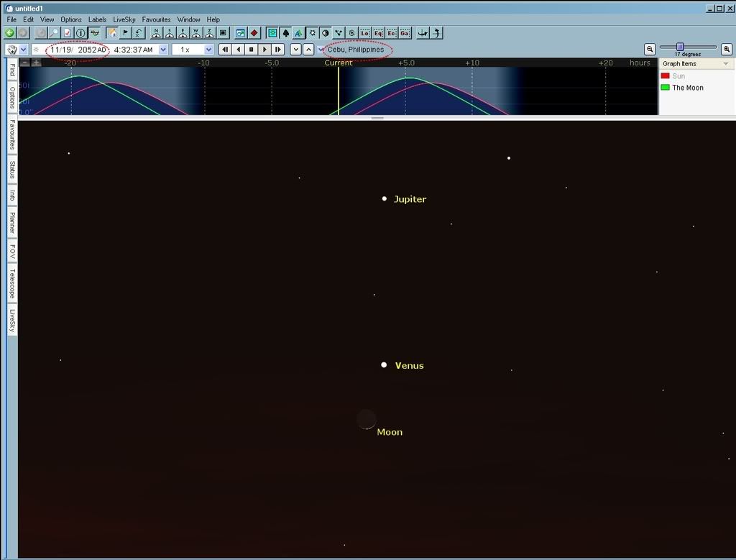This screenshot has width=736, height=560.
Task: Click the field of view zoom slider
Action: pos(680,47)
